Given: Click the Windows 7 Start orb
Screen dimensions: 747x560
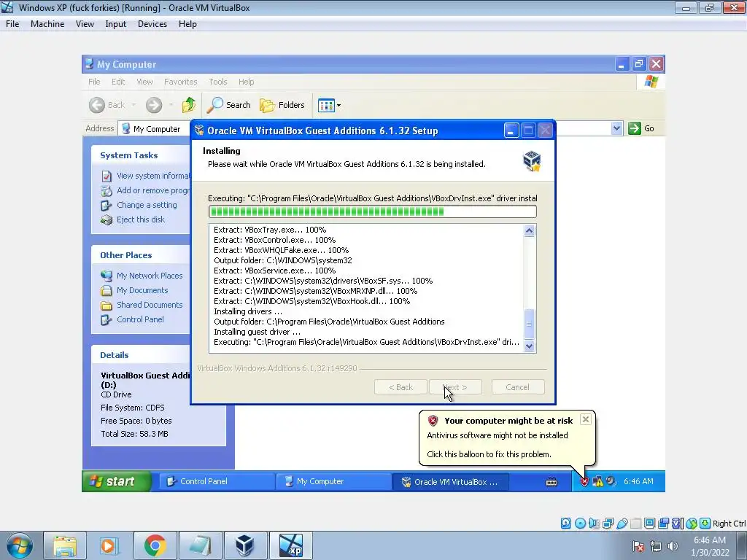Looking at the screenshot, I should click(19, 545).
